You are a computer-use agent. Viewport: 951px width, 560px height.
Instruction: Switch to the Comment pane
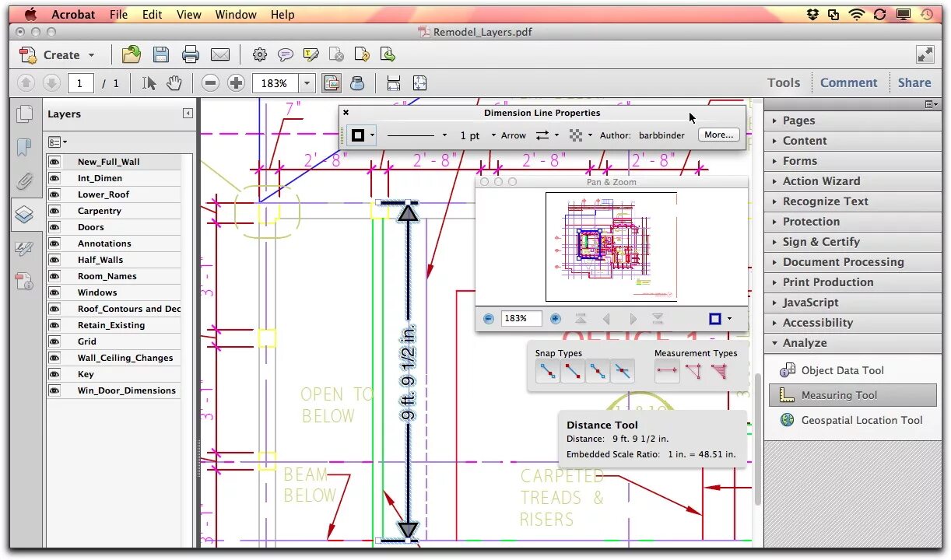[x=848, y=83]
